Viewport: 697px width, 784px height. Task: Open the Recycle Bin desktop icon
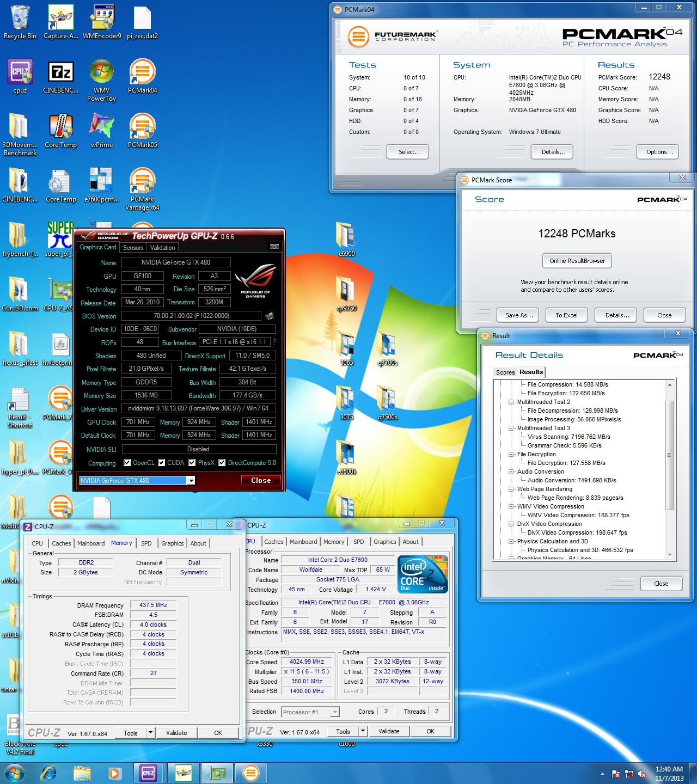point(20,22)
